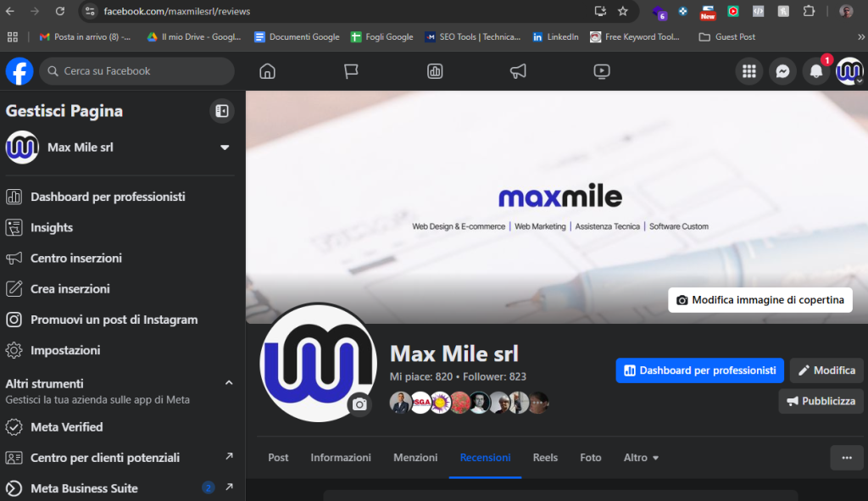
Task: Open the Guest Post bookmarks folder
Action: click(x=727, y=37)
